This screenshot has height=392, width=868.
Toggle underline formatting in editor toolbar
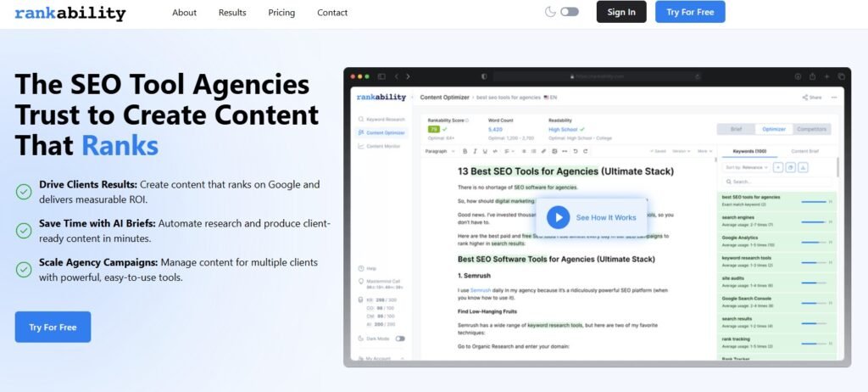(x=485, y=151)
